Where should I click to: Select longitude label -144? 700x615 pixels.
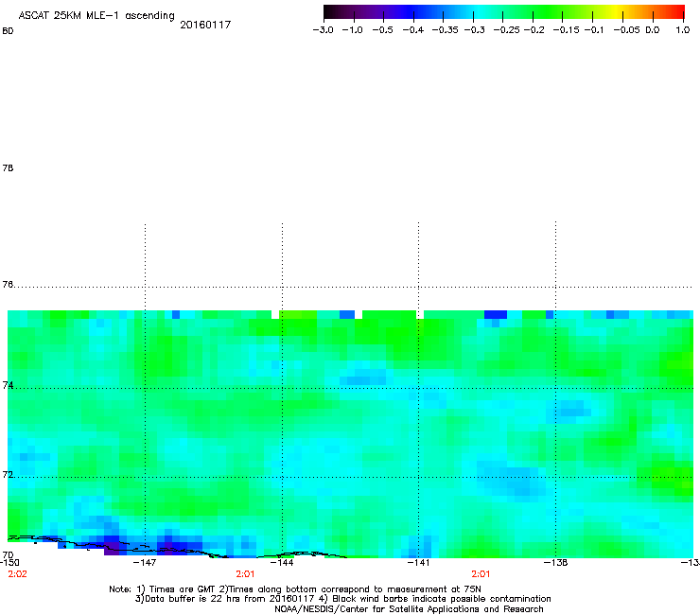click(x=282, y=563)
